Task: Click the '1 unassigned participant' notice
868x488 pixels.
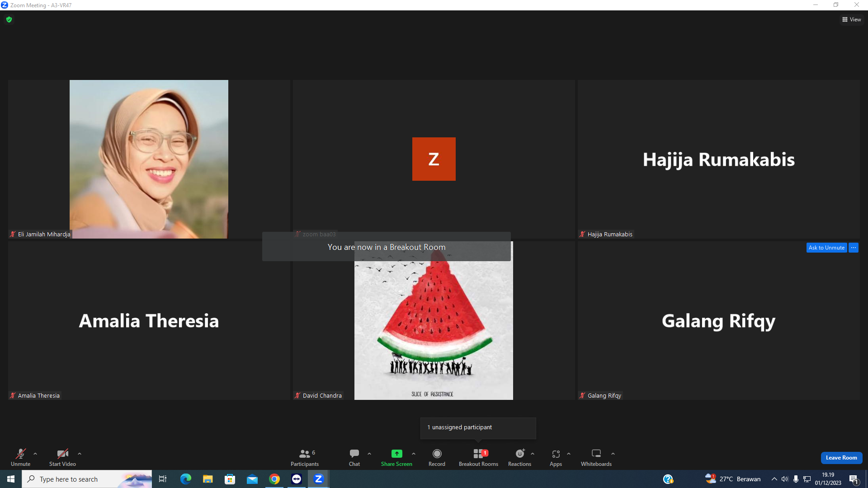Action: pyautogui.click(x=478, y=427)
